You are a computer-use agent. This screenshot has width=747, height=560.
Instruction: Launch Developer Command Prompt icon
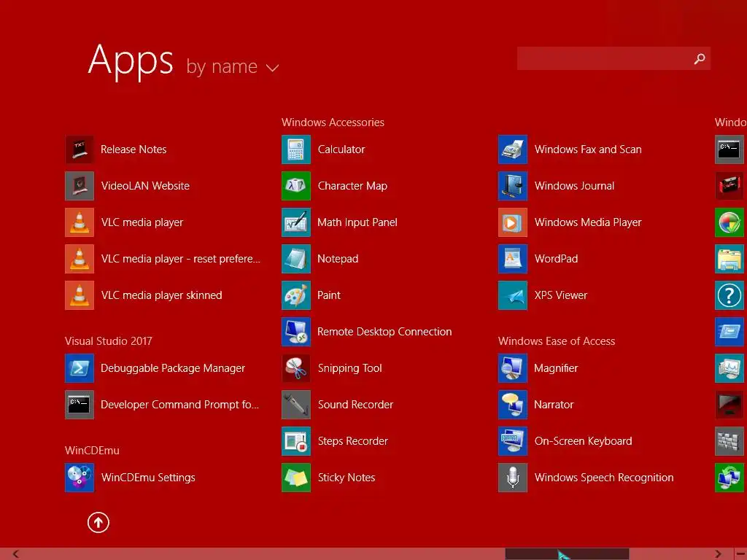coord(79,405)
